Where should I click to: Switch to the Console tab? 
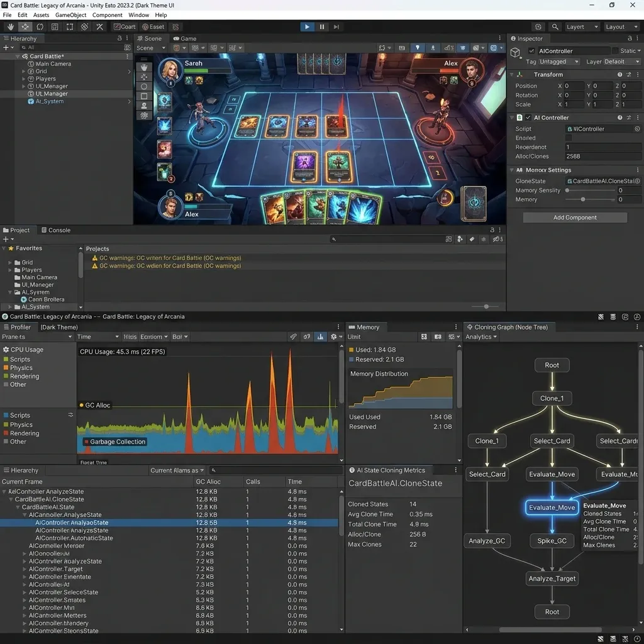56,230
